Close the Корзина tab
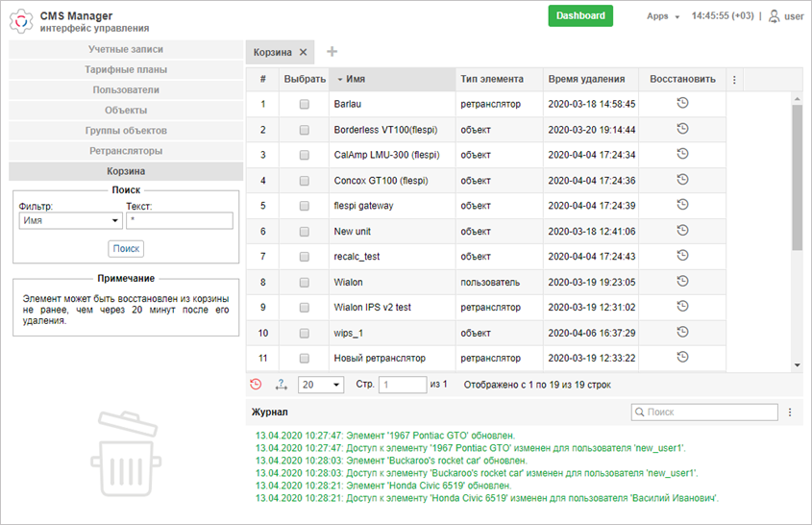Viewport: 812px width, 525px height. tap(304, 52)
